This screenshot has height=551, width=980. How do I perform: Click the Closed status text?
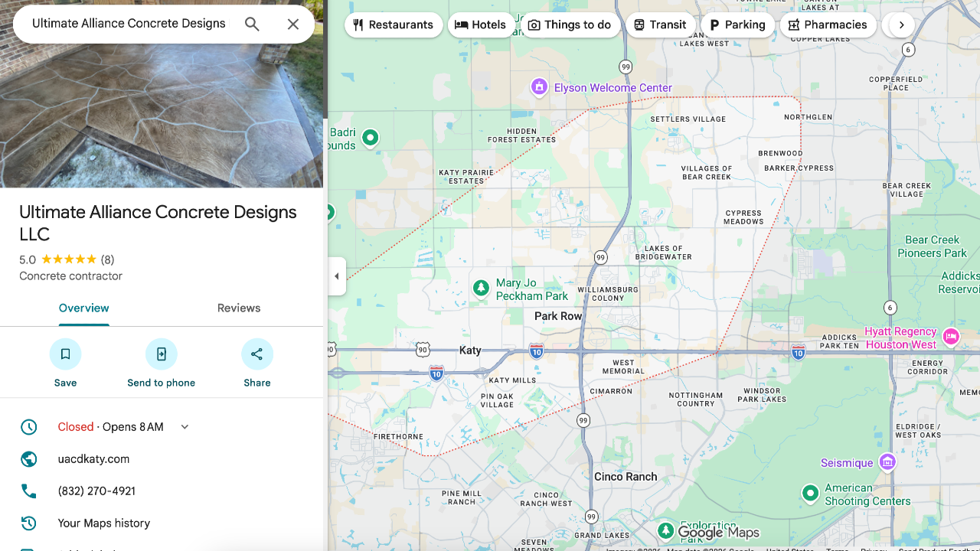[x=76, y=427]
